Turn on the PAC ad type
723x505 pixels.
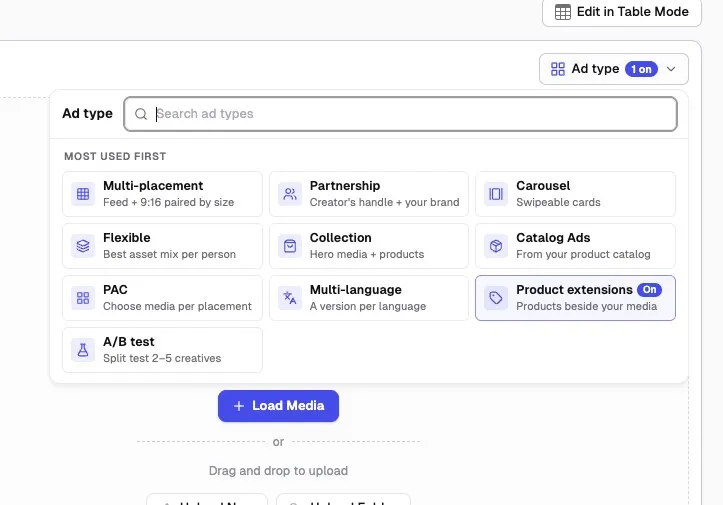162,298
